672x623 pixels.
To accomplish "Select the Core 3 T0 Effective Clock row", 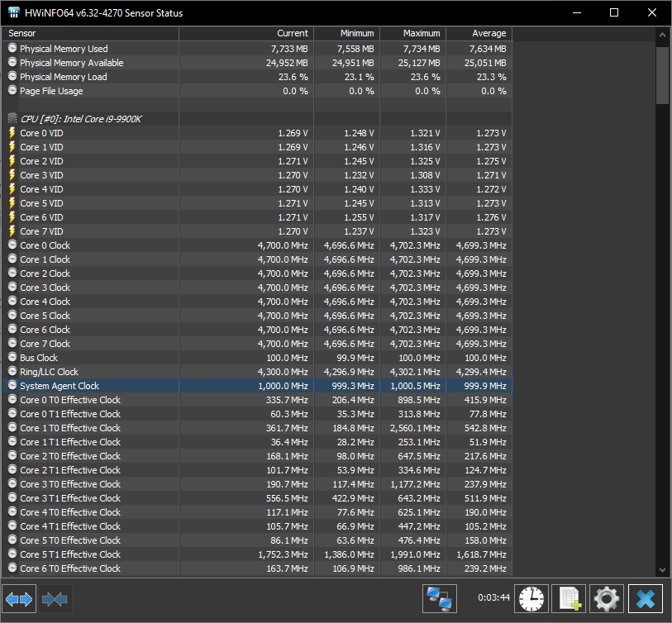I will pos(257,484).
